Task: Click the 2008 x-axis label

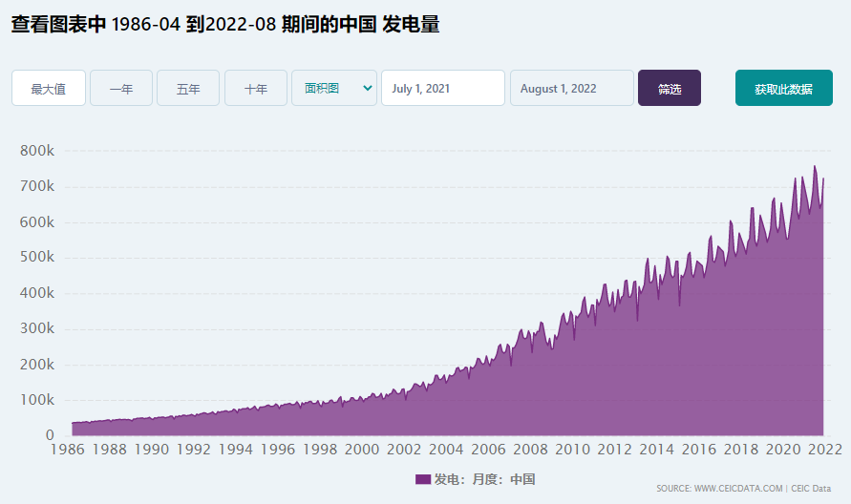Action: coord(530,450)
